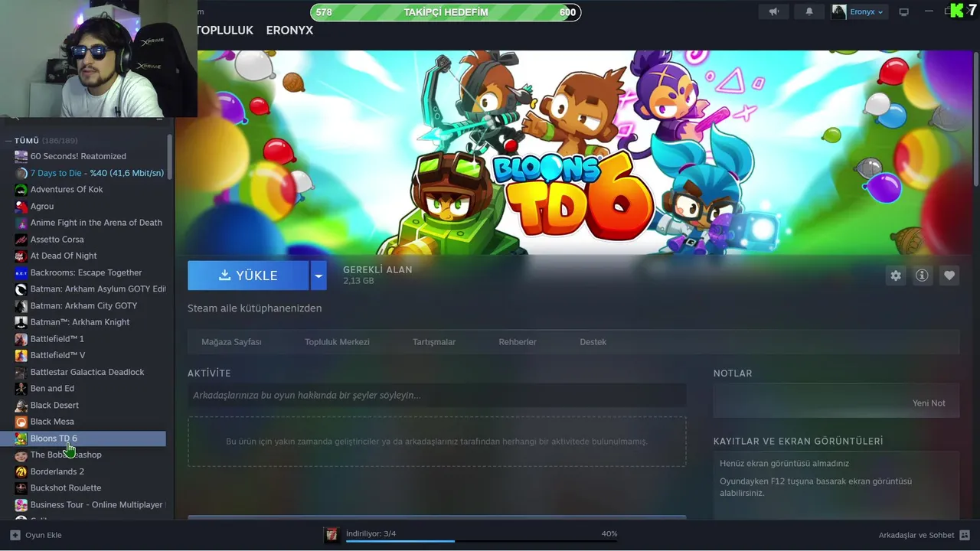Collapse the TÜMÜ games category
Viewport: 980px width, 551px height.
[x=8, y=141]
